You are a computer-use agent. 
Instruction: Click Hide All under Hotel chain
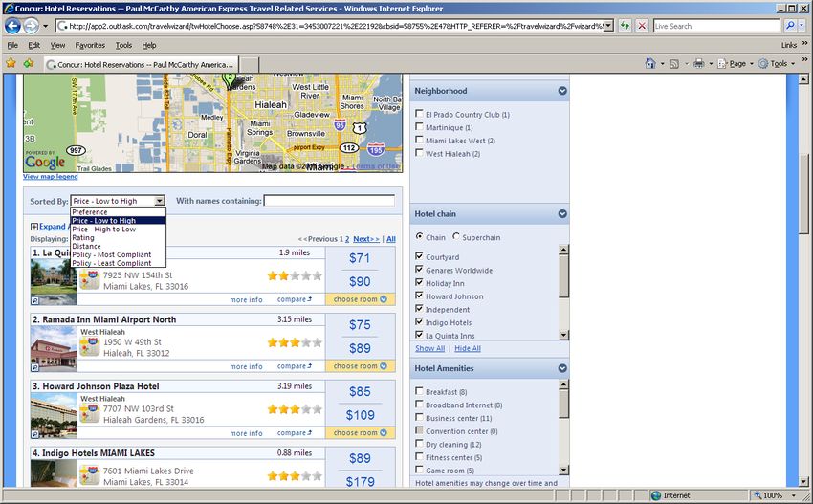(468, 349)
